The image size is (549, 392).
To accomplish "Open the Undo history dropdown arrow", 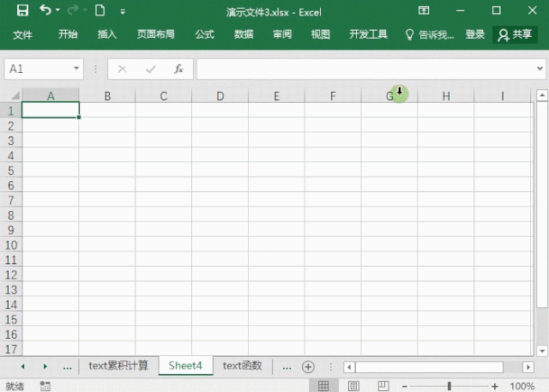I will (57, 10).
